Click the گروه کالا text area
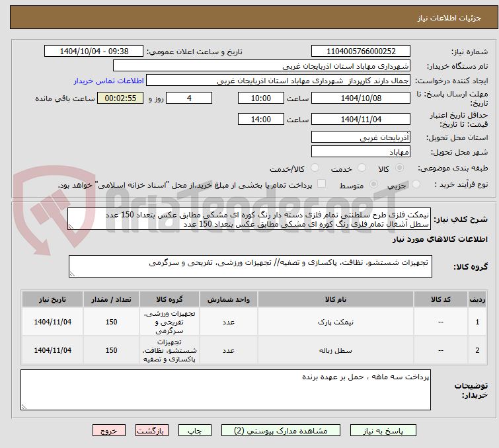 pyautogui.click(x=250, y=266)
